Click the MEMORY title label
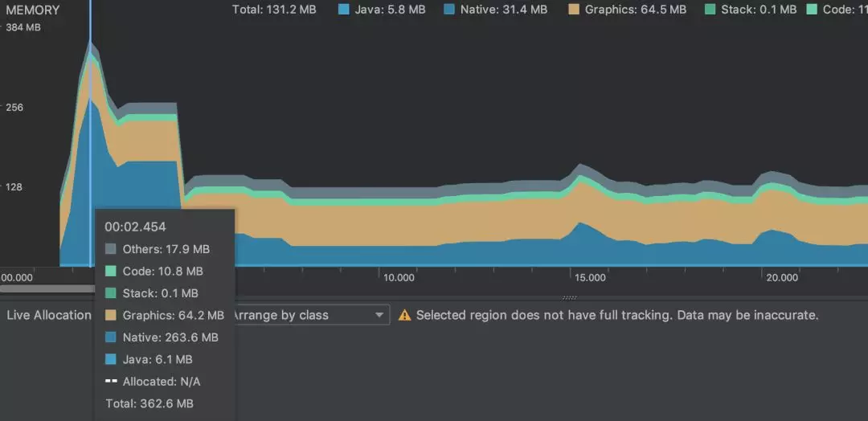Viewport: 868px width, 421px height. 33,10
